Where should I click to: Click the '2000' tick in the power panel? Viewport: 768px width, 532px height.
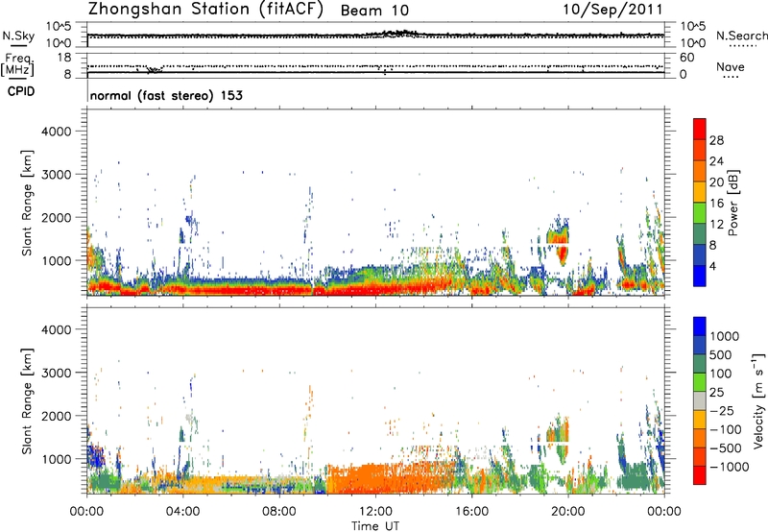(x=57, y=217)
